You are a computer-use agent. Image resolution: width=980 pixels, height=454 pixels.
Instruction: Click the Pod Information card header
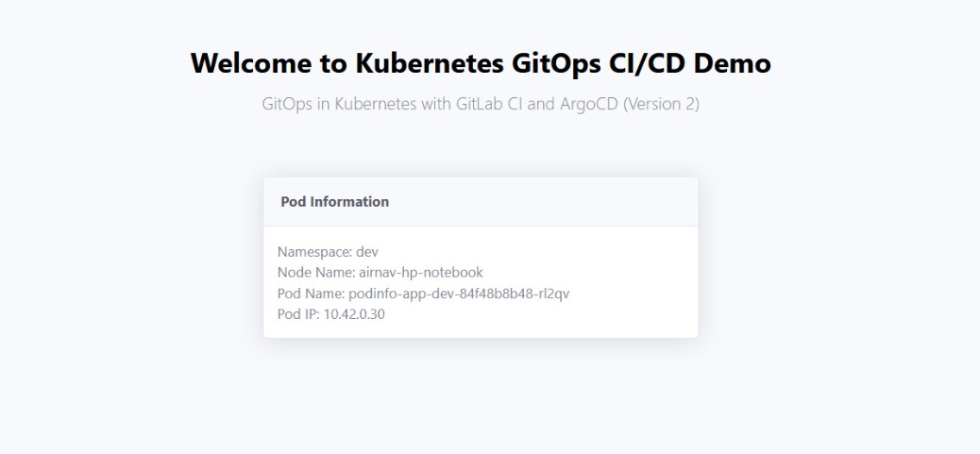pos(335,202)
